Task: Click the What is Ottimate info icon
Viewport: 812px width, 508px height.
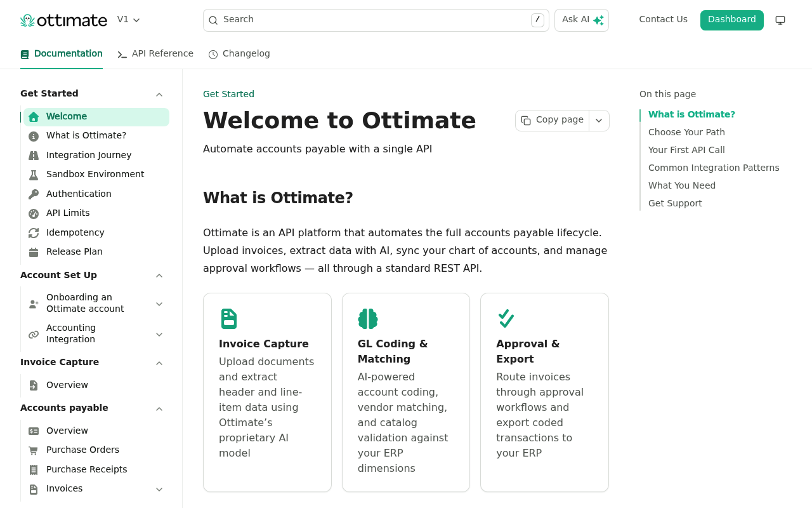Action: coord(34,136)
